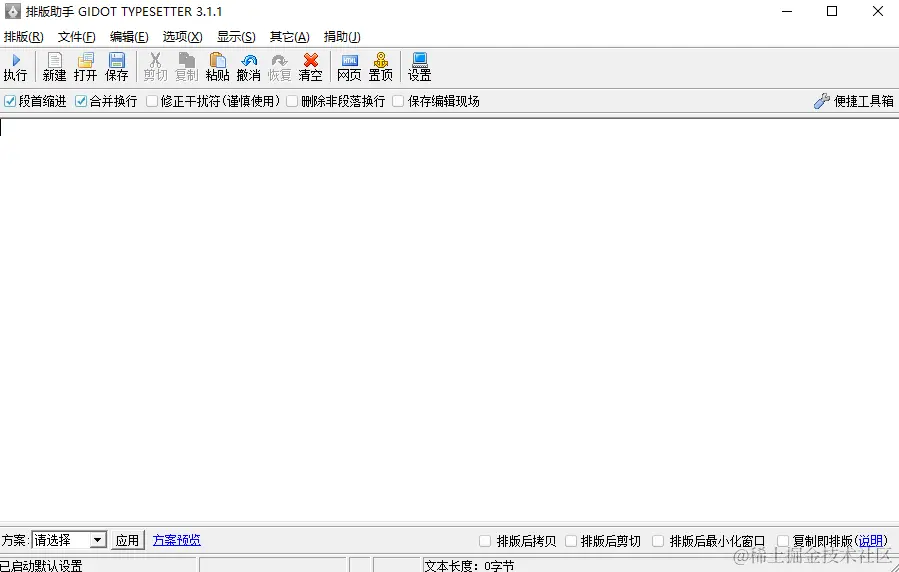The image size is (899, 572).
Task: Open the 排版(R) menu
Action: coord(24,37)
